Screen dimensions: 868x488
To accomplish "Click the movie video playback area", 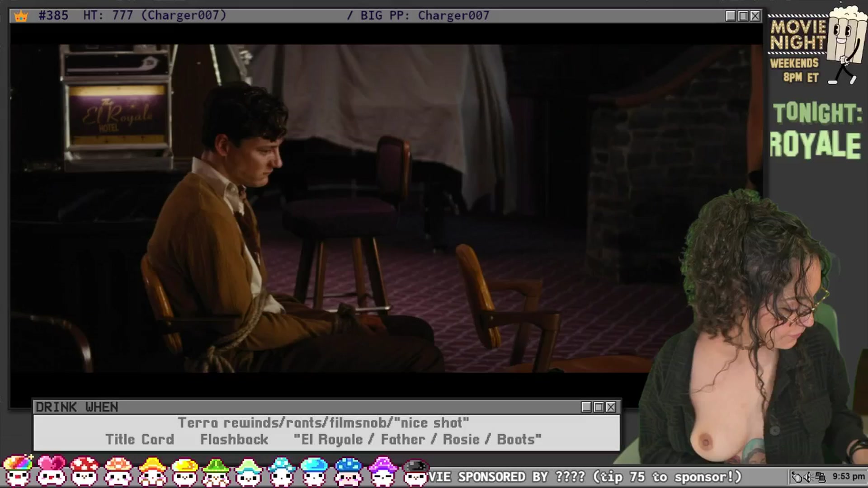I will pyautogui.click(x=386, y=208).
